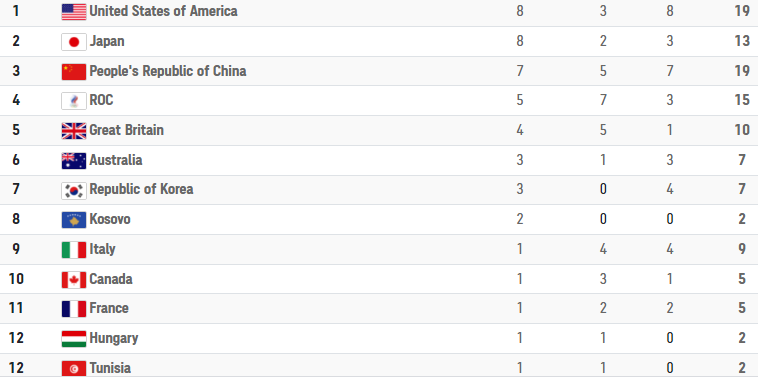Click the Canada maple leaf flag
Image resolution: width=758 pixels, height=379 pixels.
(73, 280)
